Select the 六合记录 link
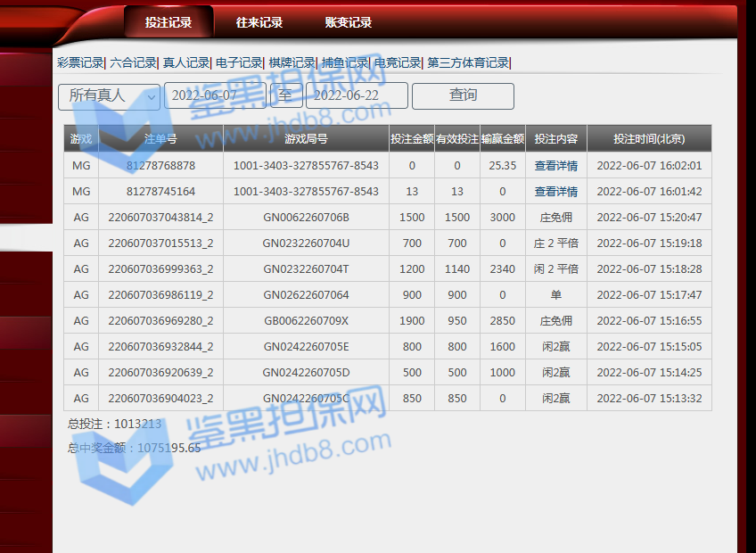Screen dimensions: 756x553 (133, 62)
